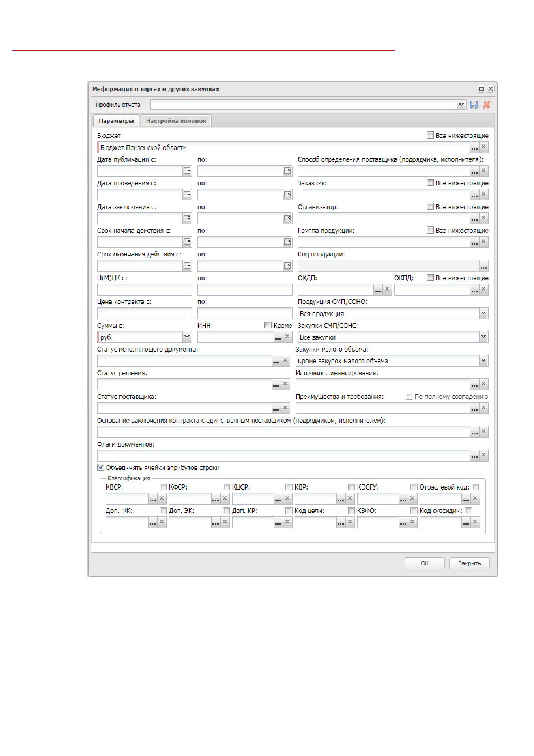534x756 pixels.
Task: Open the Суммы в руб. dropdown
Action: pyautogui.click(x=187, y=337)
